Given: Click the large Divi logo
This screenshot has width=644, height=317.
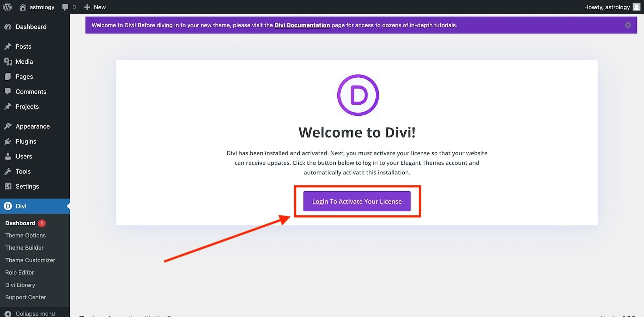Looking at the screenshot, I should coord(358,95).
